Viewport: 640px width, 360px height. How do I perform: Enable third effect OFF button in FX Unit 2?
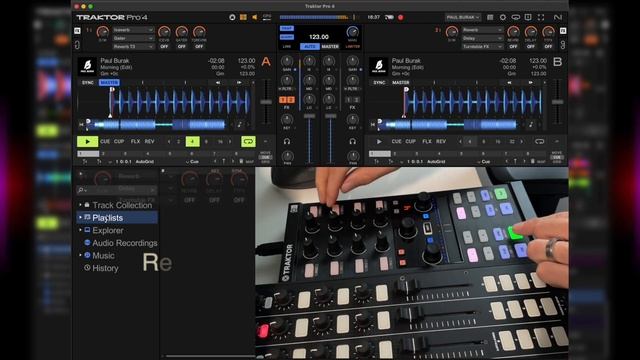[548, 47]
